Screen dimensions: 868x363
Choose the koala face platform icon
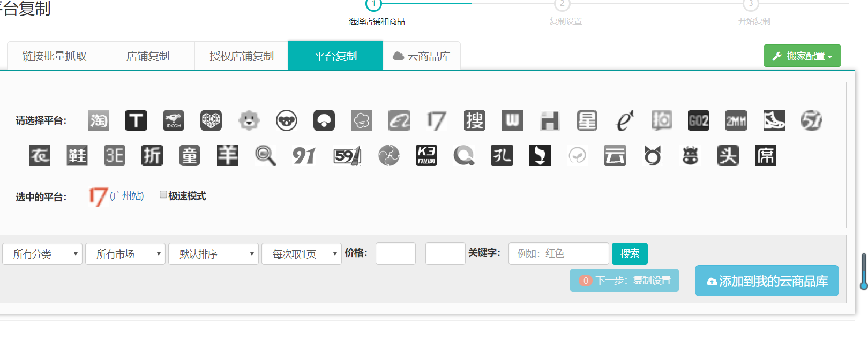coord(287,120)
